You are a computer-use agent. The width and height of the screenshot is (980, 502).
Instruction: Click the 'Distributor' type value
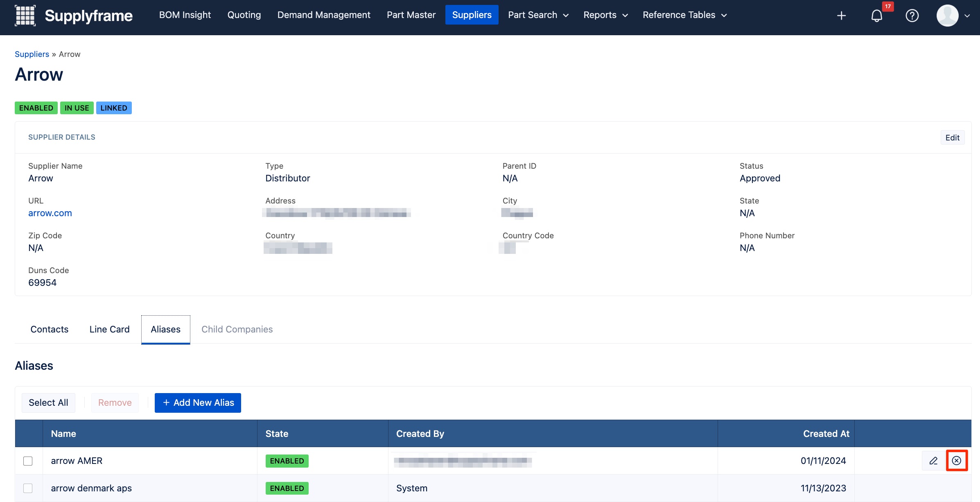pyautogui.click(x=288, y=178)
